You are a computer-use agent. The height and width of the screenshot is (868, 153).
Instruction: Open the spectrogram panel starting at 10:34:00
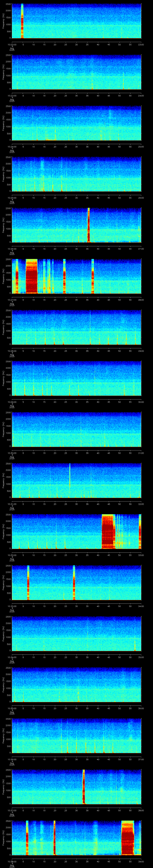coord(76,633)
